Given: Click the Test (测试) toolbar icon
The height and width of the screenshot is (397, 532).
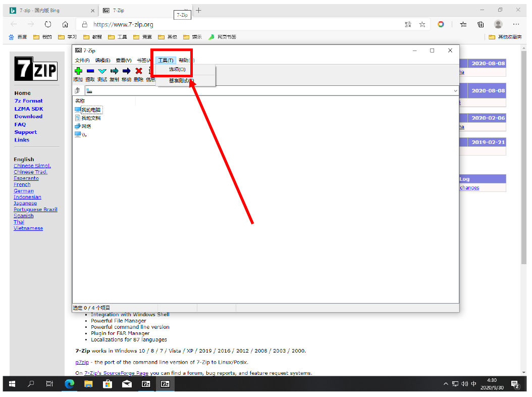Looking at the screenshot, I should point(102,71).
